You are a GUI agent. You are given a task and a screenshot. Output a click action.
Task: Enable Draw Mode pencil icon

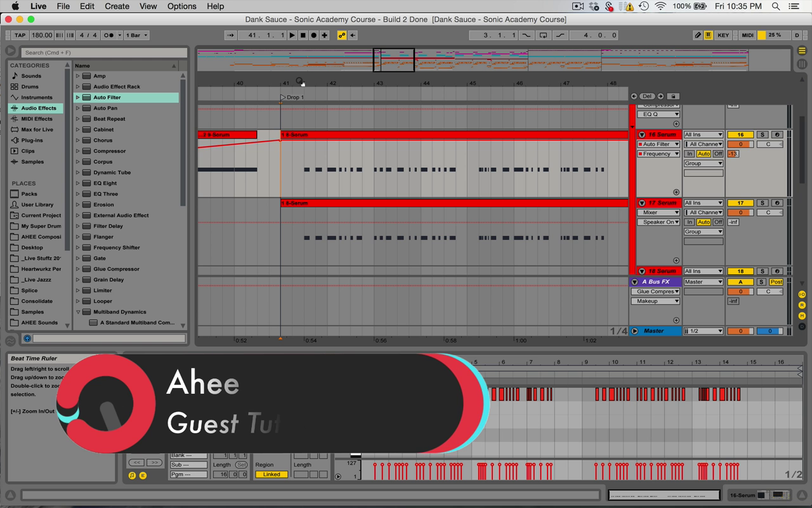(x=698, y=36)
